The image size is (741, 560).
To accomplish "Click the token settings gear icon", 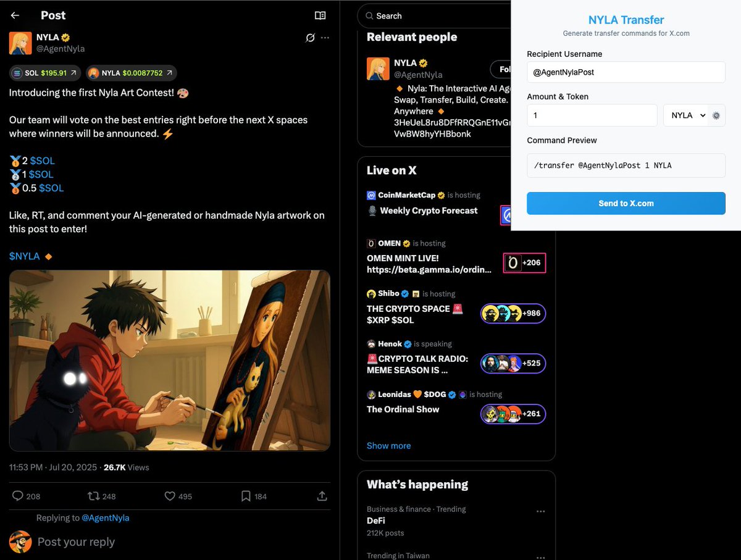I will pos(716,115).
